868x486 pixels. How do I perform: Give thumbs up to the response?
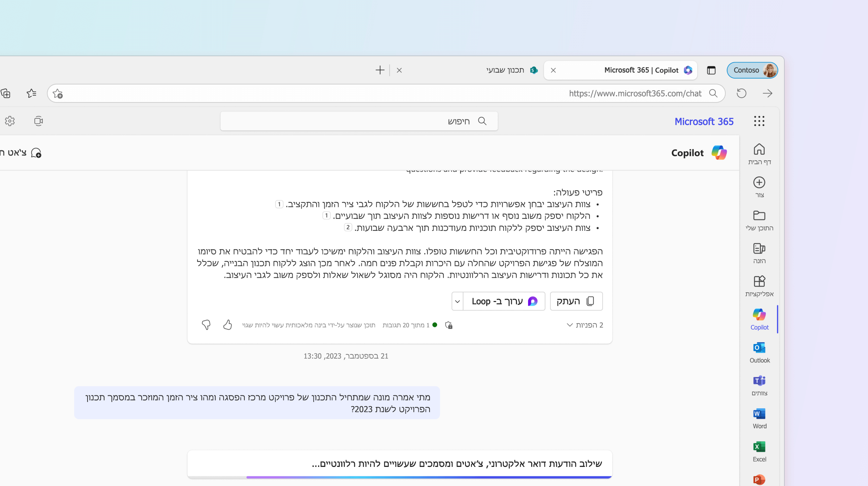[227, 325]
